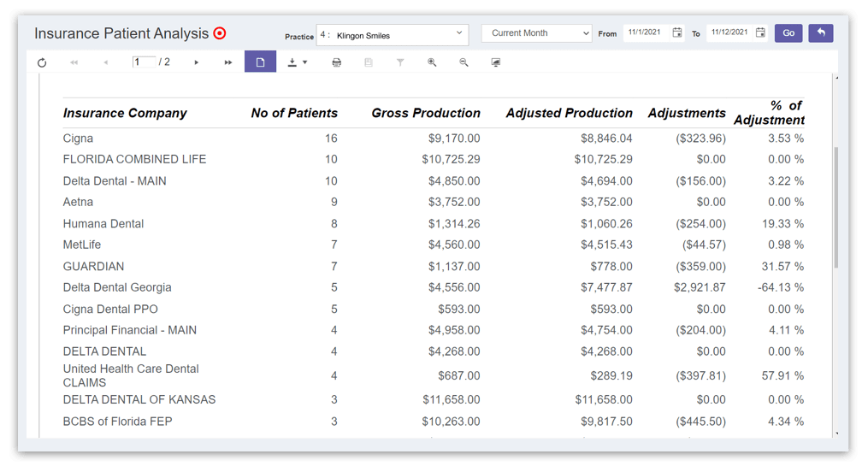Click the $2,921.87 adjustments value

point(700,287)
